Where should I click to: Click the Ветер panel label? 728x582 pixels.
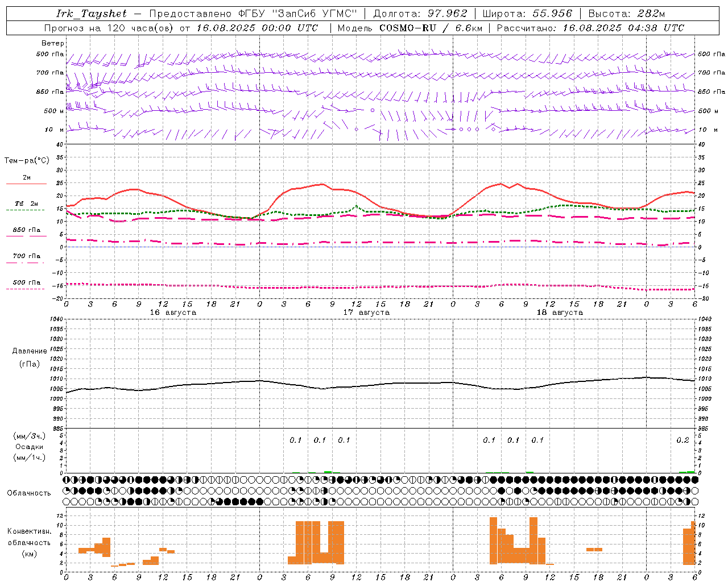(x=53, y=43)
